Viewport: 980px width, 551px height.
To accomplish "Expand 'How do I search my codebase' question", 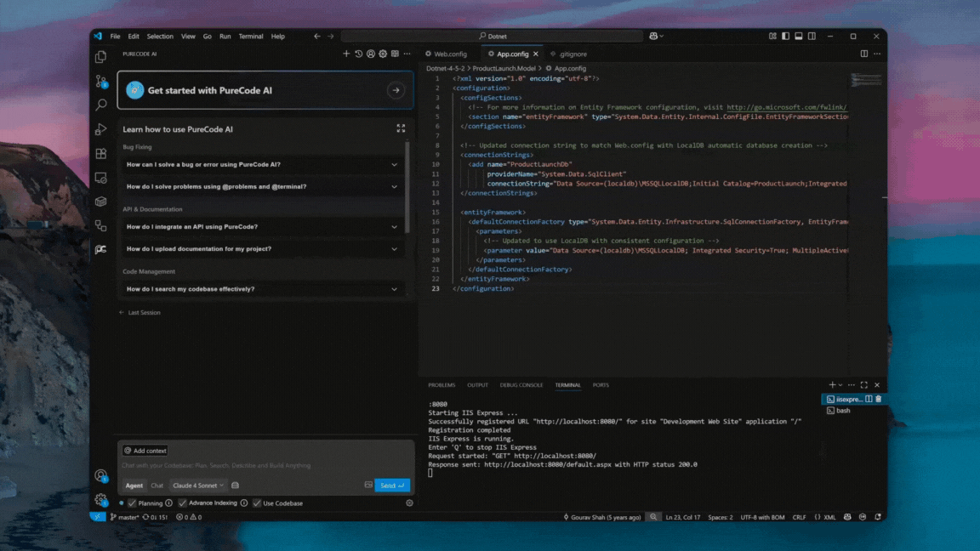I will (x=261, y=289).
